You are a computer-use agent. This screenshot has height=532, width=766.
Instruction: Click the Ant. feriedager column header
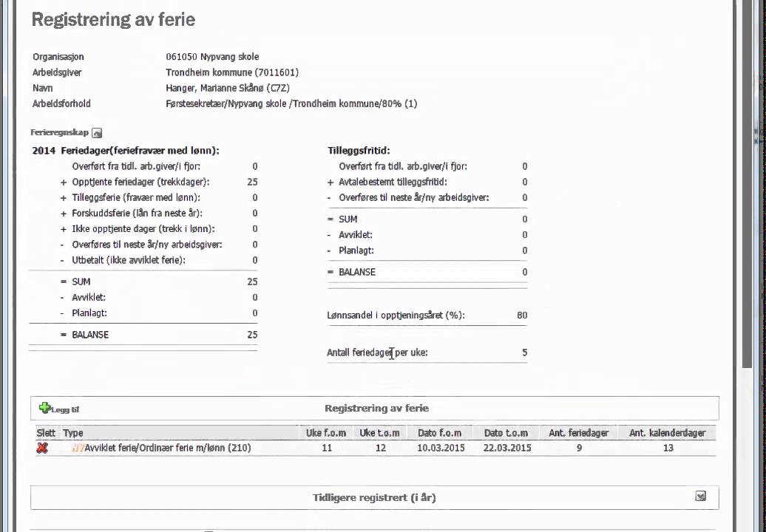coord(578,433)
